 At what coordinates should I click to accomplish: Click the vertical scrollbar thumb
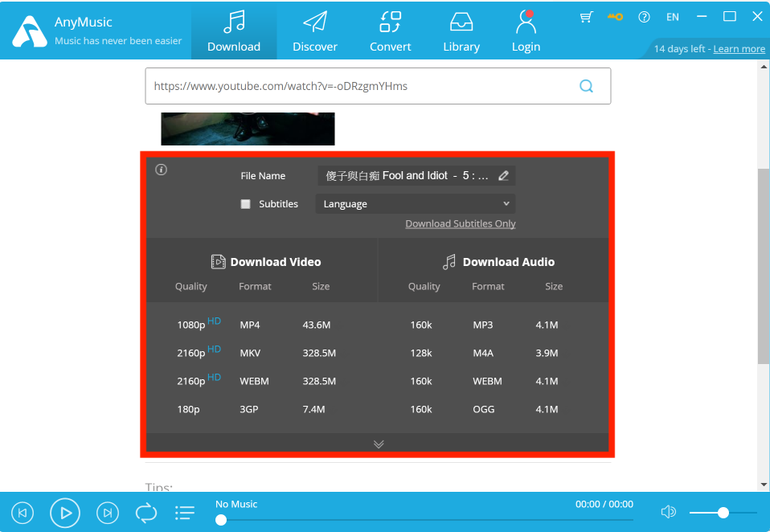(x=764, y=266)
